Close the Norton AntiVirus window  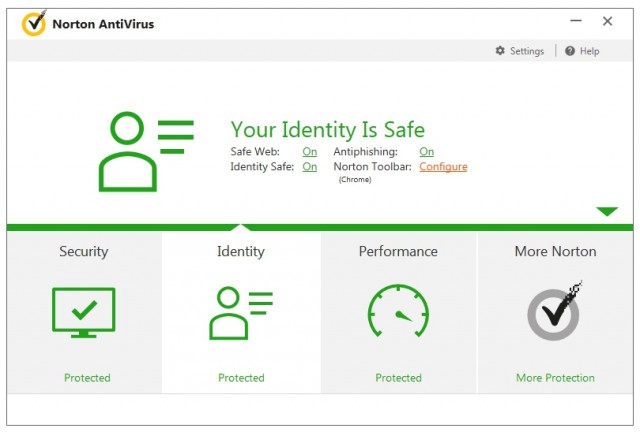point(607,21)
